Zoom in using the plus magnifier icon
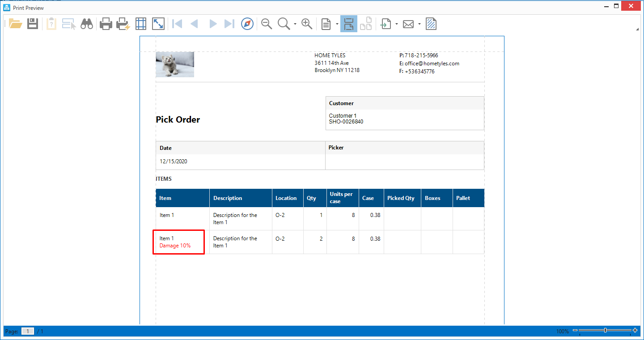Image resolution: width=644 pixels, height=340 pixels. 307,24
